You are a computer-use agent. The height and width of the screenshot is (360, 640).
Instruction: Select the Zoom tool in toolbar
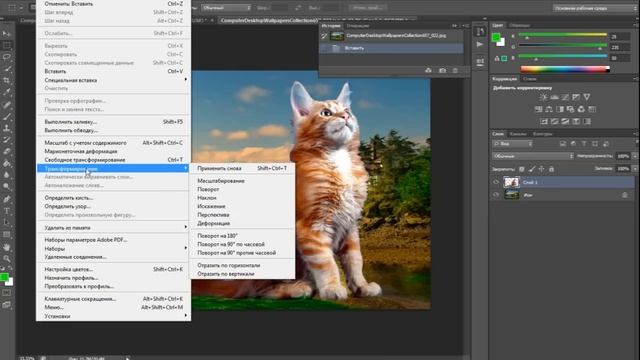coord(7,259)
